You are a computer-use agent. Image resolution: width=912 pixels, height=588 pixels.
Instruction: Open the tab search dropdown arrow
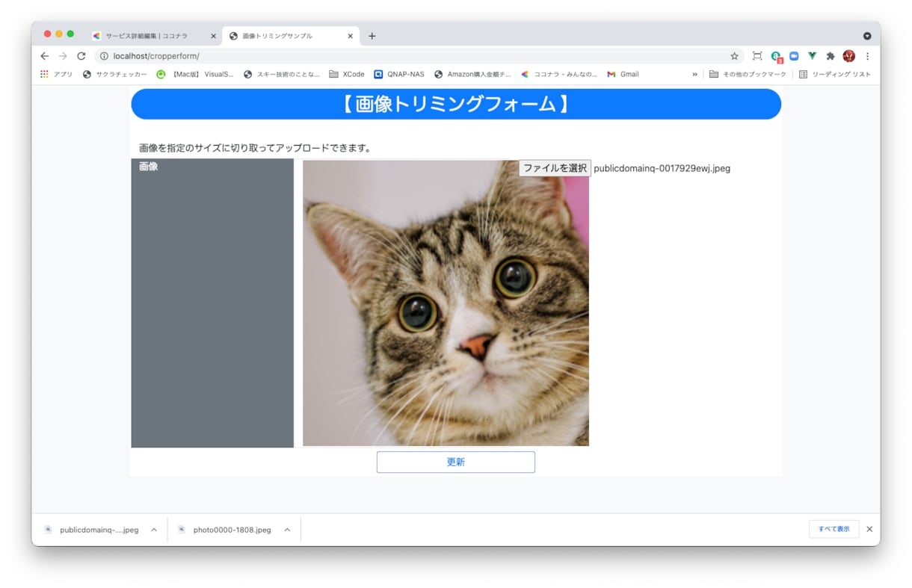click(x=867, y=36)
